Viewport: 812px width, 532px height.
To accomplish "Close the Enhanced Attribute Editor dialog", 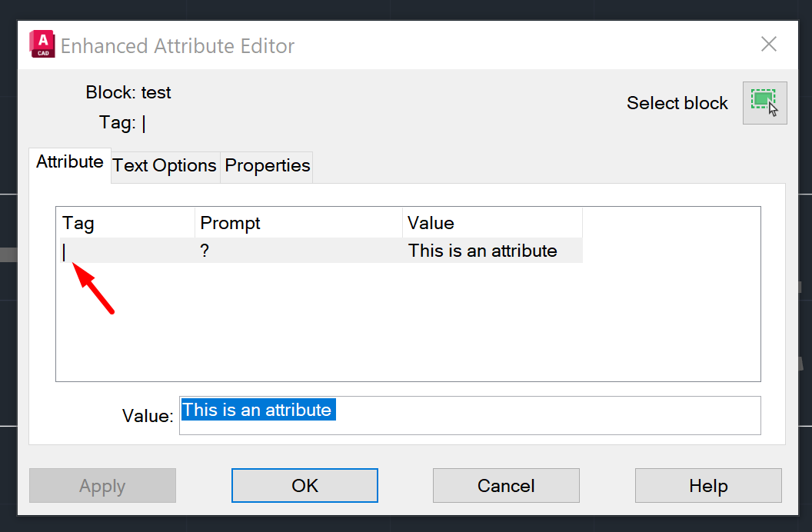I will tap(768, 45).
